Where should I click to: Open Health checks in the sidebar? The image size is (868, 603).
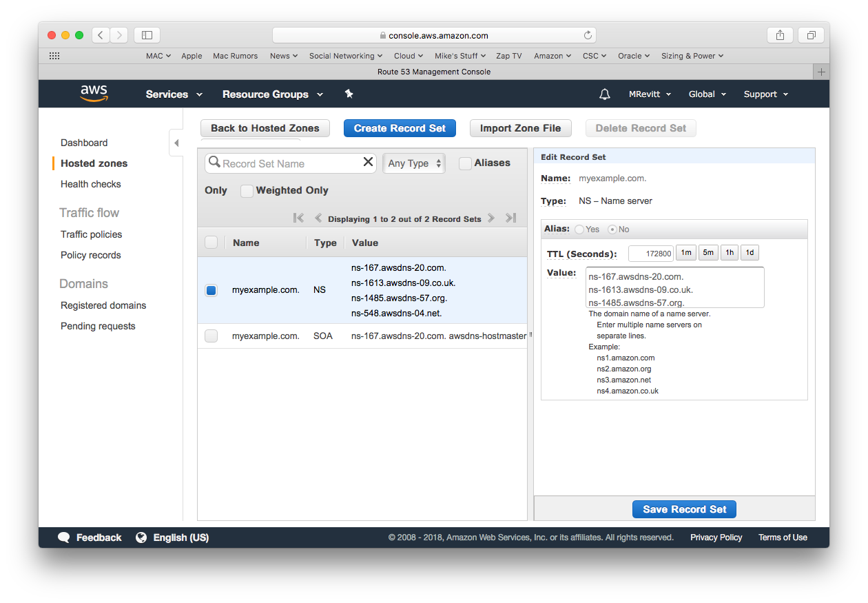tap(91, 184)
